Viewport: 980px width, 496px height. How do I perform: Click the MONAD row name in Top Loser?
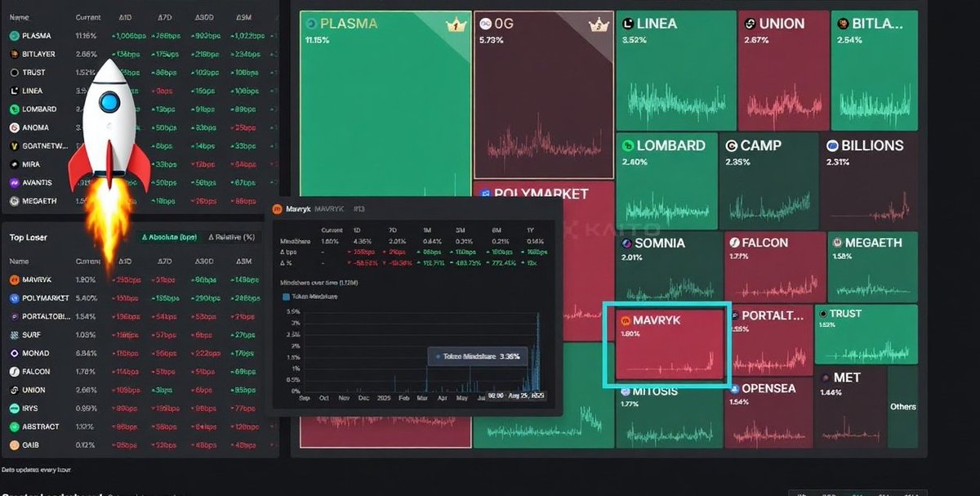click(36, 354)
